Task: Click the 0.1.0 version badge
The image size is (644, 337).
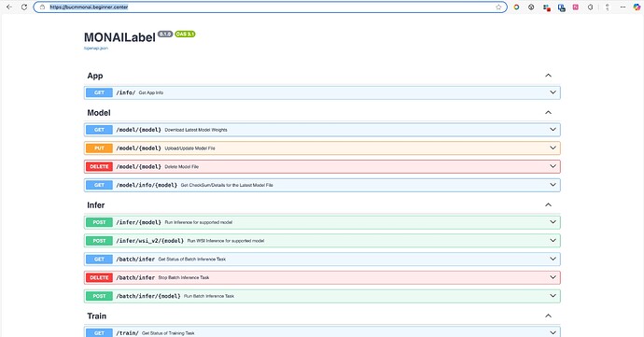Action: (165, 35)
